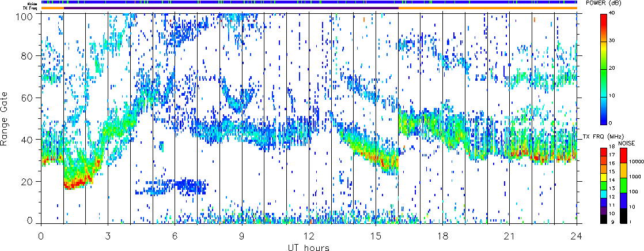Select the "NOISE" legend heading
Image resolution: width=644 pixels, height=251 pixels.
click(x=627, y=143)
